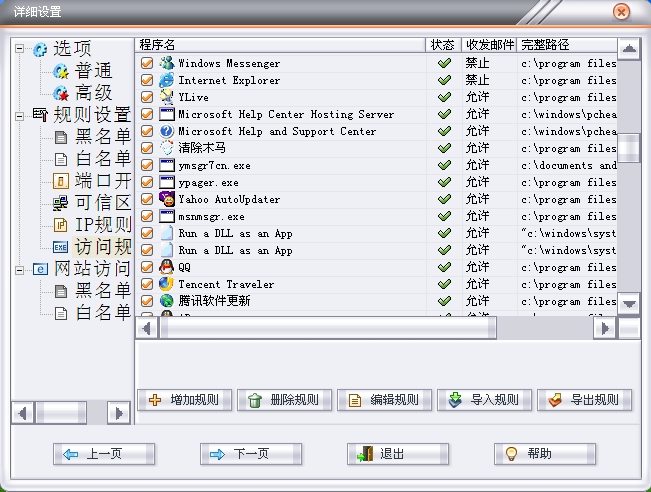Open 帮助 help button
Viewport: 651px width, 492px height.
coord(545,454)
